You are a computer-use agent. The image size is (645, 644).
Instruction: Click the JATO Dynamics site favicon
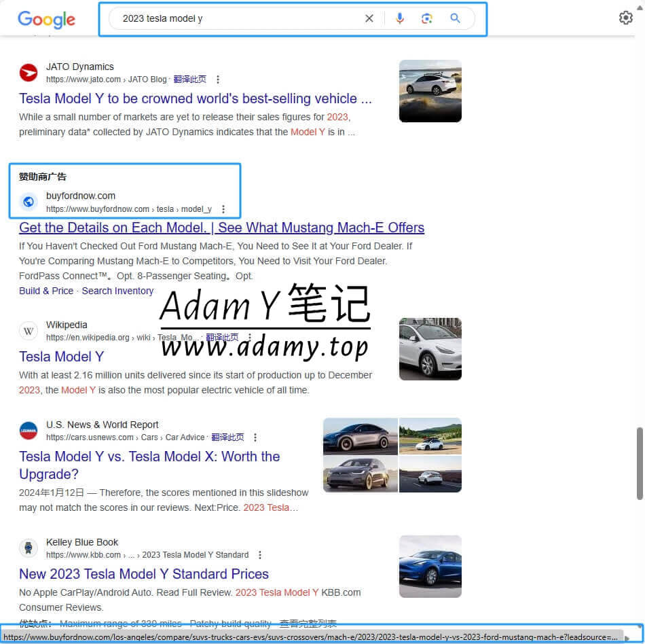(x=29, y=72)
